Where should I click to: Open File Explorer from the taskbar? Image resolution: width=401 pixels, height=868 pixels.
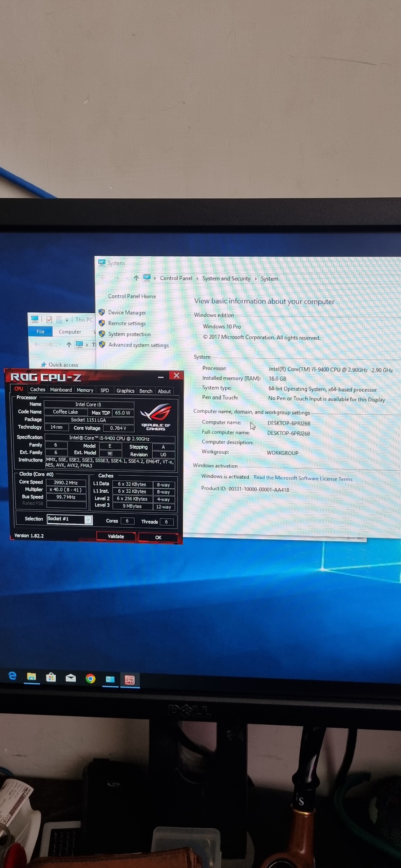pos(32,677)
